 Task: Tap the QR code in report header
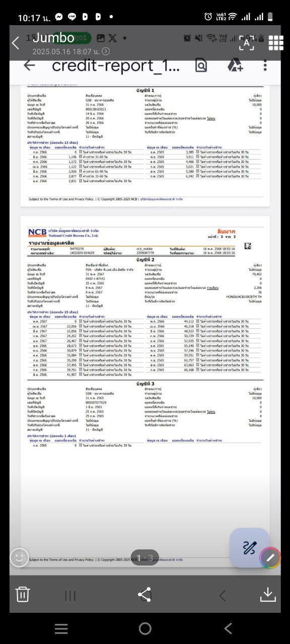[x=248, y=246]
